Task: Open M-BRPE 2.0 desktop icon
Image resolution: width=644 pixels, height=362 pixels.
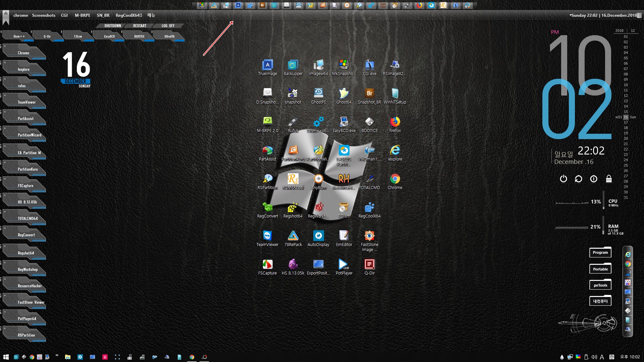Action: pyautogui.click(x=267, y=124)
